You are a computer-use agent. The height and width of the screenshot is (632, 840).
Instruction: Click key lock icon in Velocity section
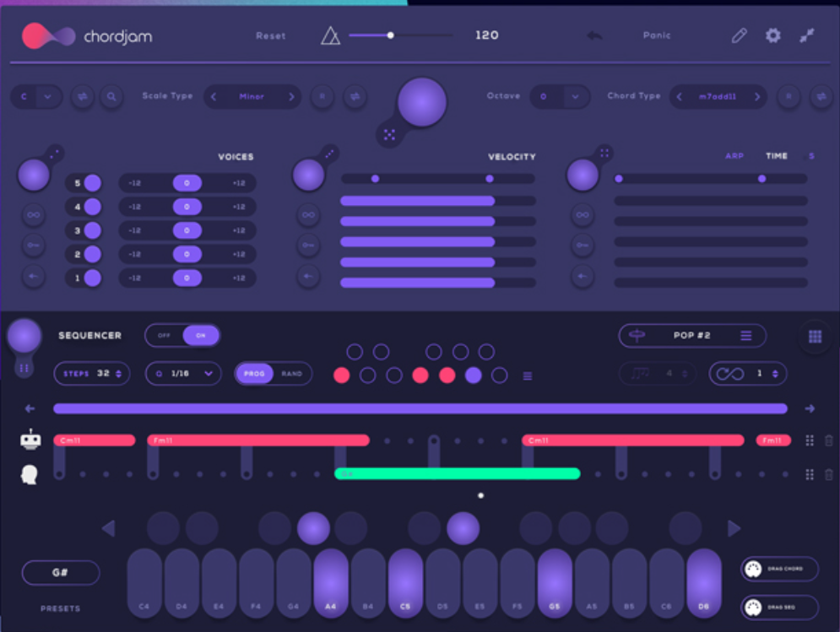308,246
